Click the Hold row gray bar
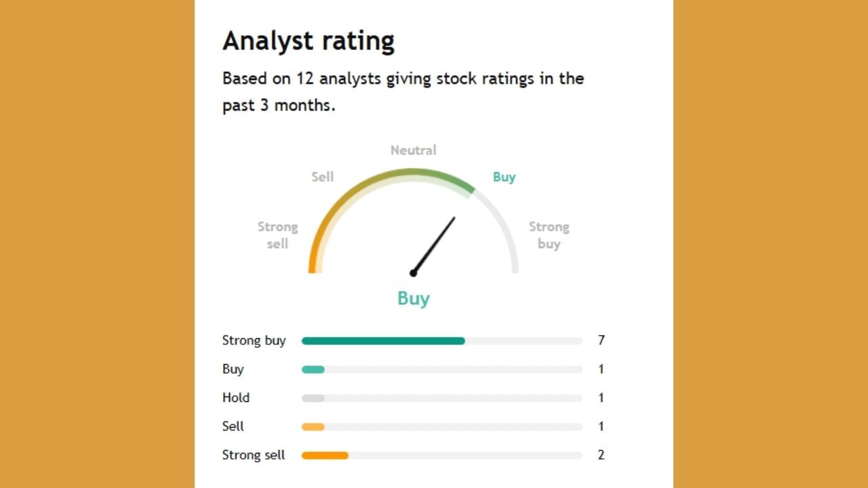Viewport: 868px width, 488px height. click(x=313, y=398)
